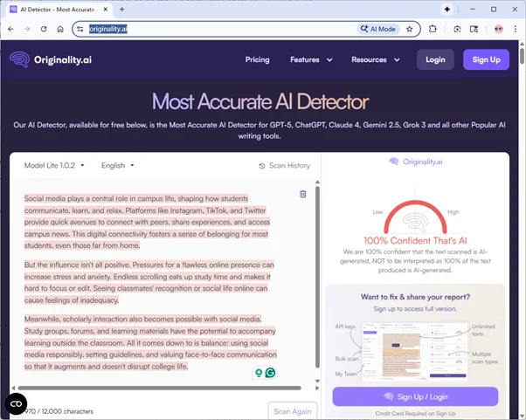Click the green lightbulb extension icon
The width and height of the screenshot is (526, 420).
[x=259, y=372]
